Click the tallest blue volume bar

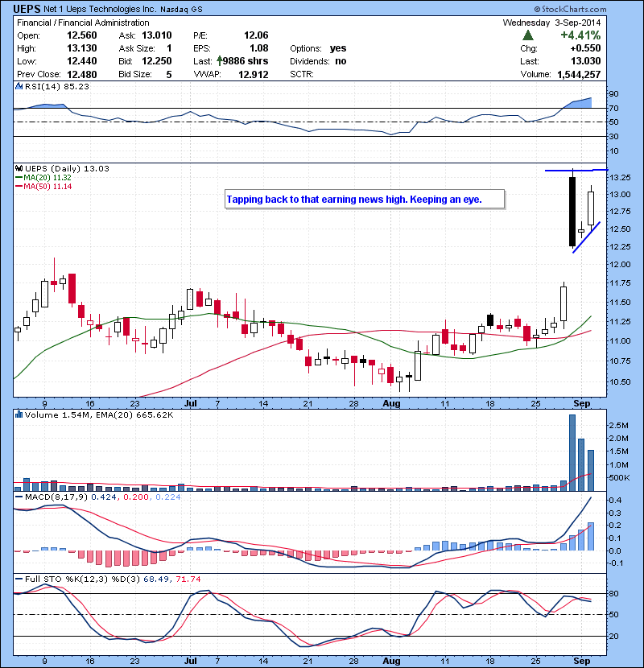pyautogui.click(x=572, y=453)
